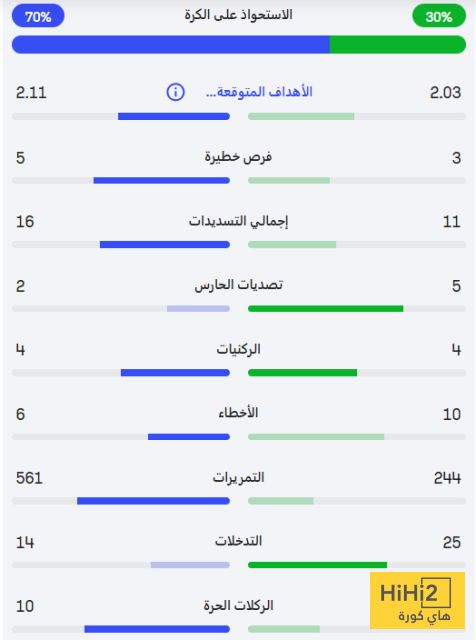The width and height of the screenshot is (476, 640).
Task: Click the total shots stat label
Action: click(238, 221)
